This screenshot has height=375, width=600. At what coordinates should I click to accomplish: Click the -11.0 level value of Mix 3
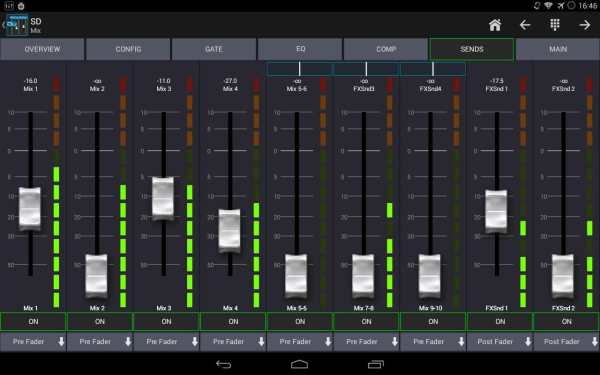pyautogui.click(x=164, y=81)
